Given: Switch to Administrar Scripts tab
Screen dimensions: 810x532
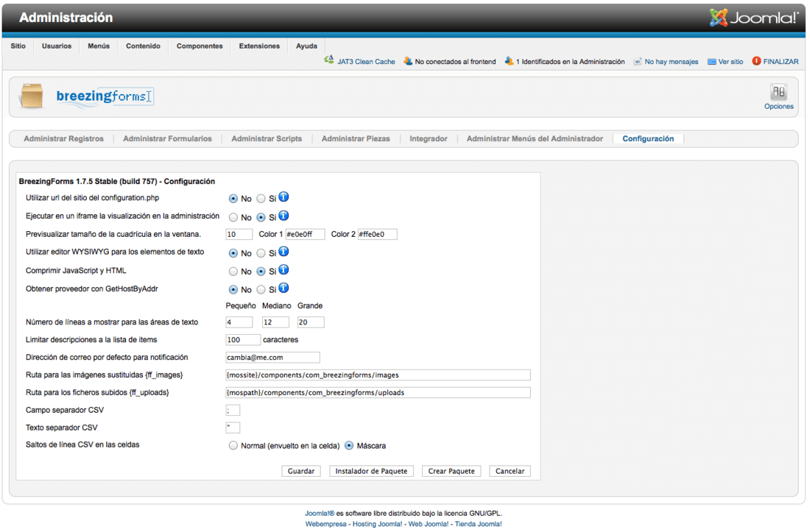Looking at the screenshot, I should 267,139.
